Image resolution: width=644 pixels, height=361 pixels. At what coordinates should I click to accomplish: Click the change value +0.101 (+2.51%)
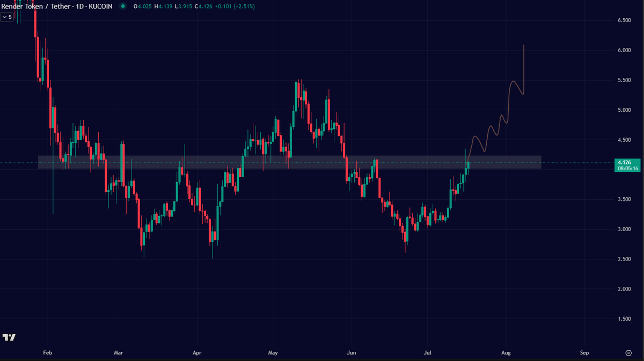236,6
